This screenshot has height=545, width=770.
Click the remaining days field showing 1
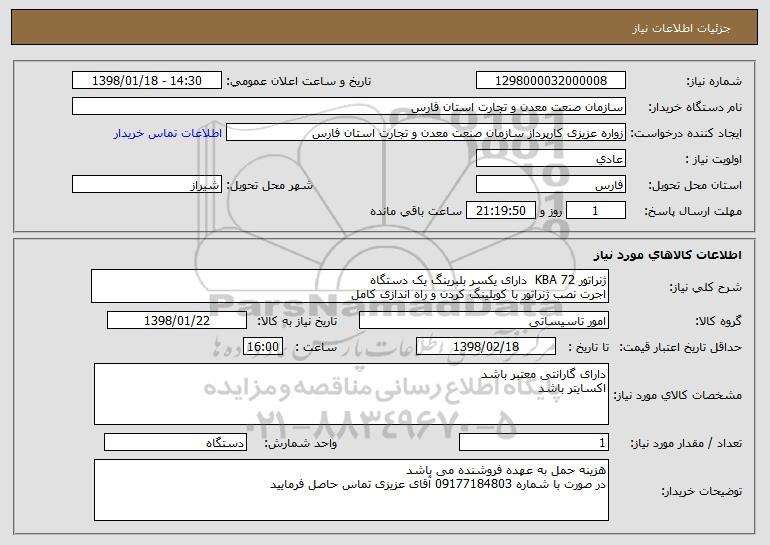[596, 211]
